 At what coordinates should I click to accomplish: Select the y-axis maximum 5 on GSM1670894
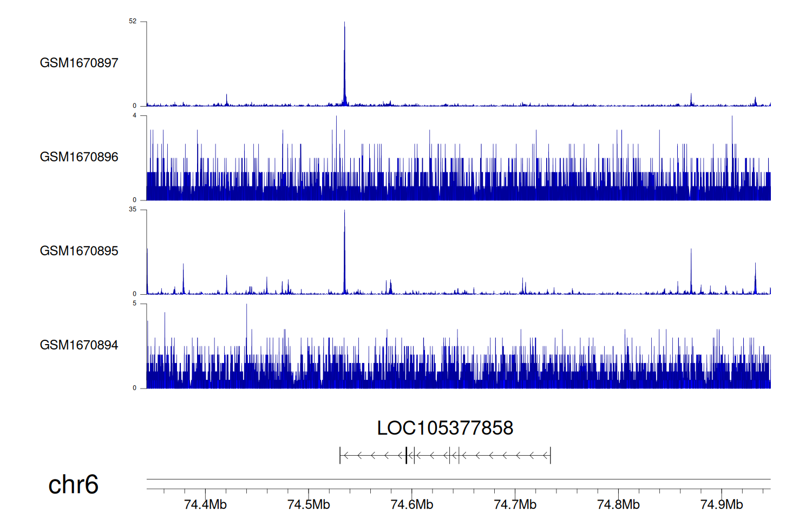(x=135, y=304)
